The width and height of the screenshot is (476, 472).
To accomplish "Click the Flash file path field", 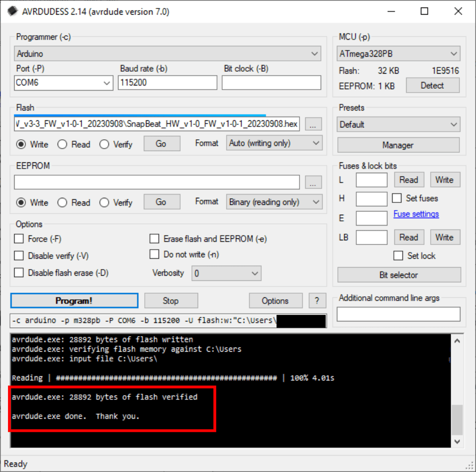I will [157, 124].
